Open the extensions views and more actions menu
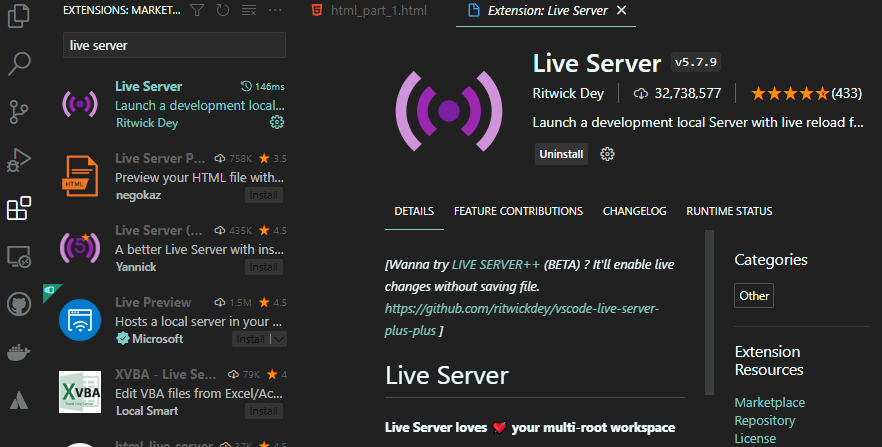The width and height of the screenshot is (882, 447). pyautogui.click(x=275, y=10)
